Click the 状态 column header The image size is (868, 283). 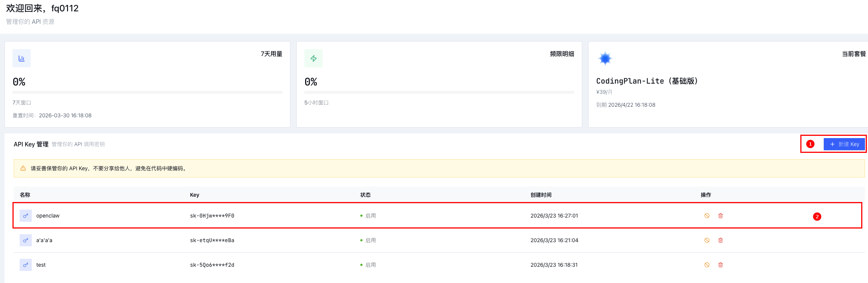365,195
